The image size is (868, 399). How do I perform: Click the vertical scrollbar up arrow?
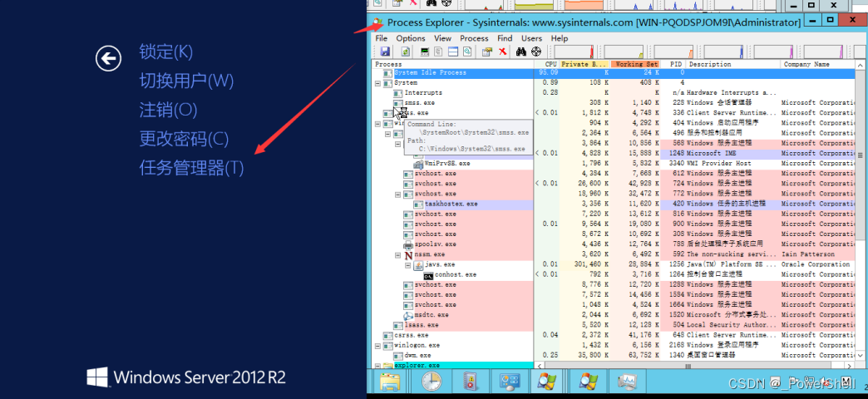pyautogui.click(x=861, y=65)
